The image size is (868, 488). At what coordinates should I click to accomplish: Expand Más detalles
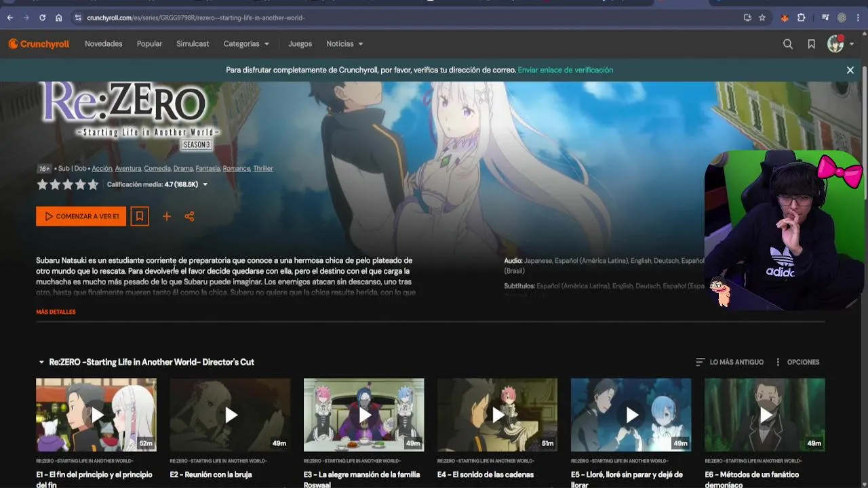coord(56,312)
